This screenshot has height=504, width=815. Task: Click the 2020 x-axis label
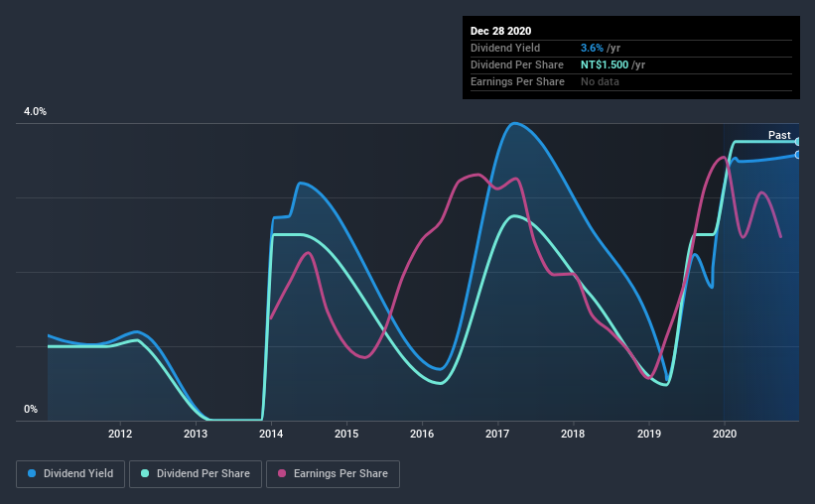pos(724,434)
